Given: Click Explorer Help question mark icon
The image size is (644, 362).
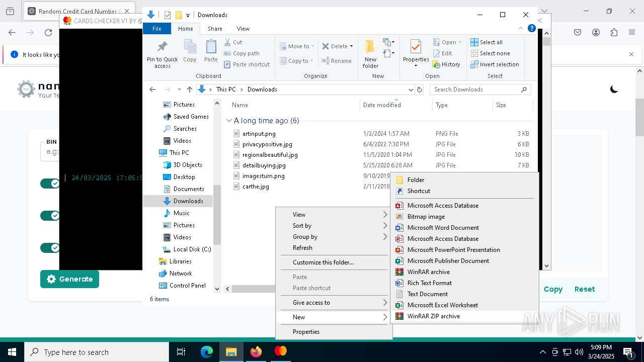Looking at the screenshot, I should pyautogui.click(x=531, y=29).
